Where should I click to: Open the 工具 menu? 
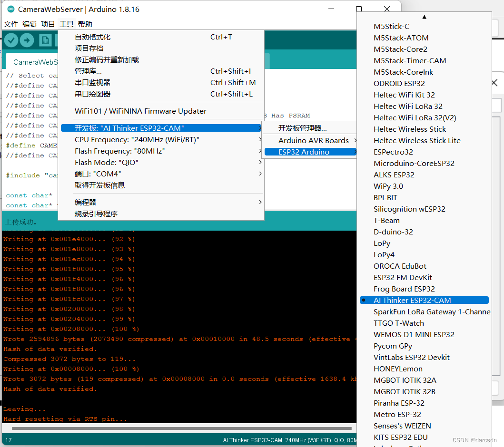pyautogui.click(x=67, y=24)
